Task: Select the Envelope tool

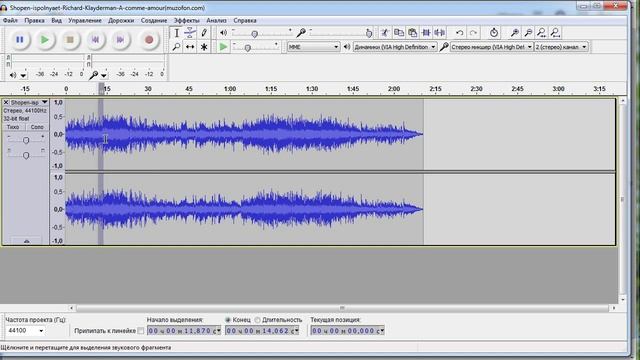Action: point(190,33)
